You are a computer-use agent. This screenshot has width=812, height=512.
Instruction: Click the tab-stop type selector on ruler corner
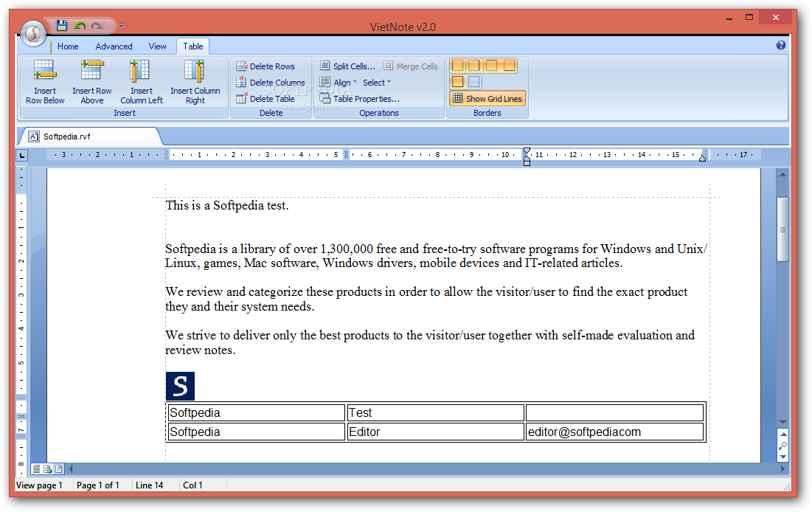click(x=21, y=155)
